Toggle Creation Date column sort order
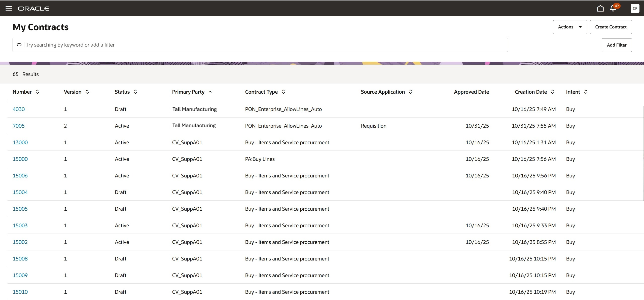Screen dimensions: 644x300 pos(553,92)
